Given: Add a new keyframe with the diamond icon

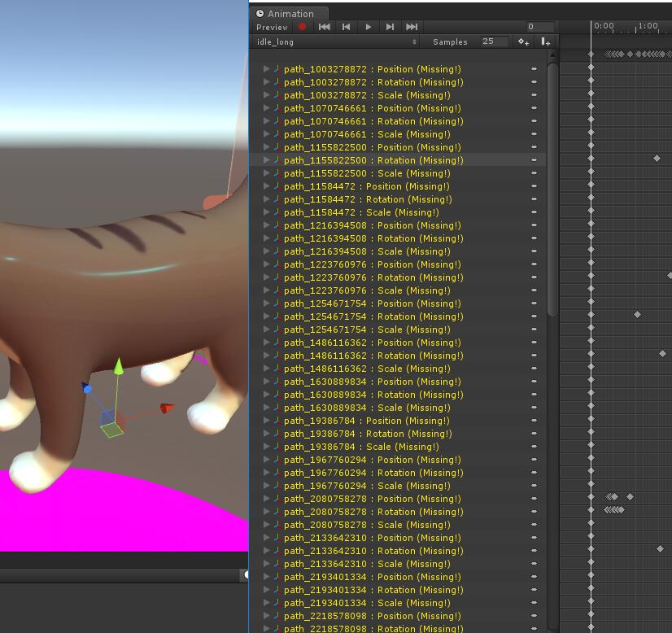Looking at the screenshot, I should click(x=523, y=41).
